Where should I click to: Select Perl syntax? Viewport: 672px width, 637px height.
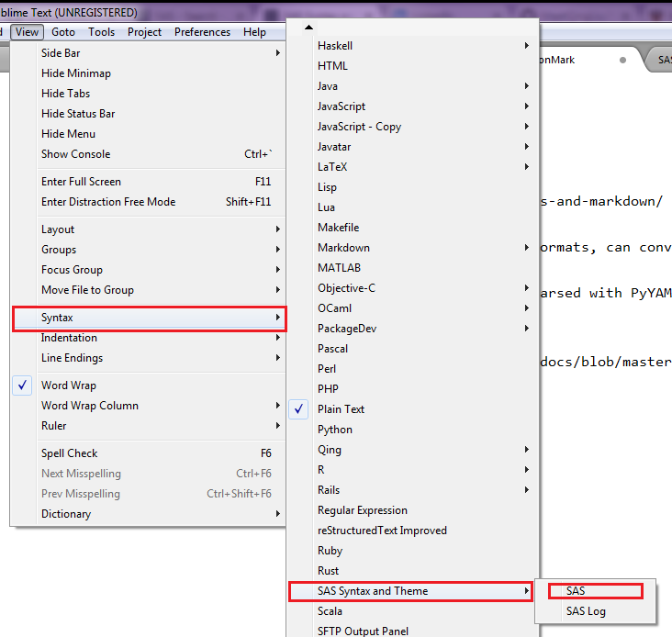(412, 369)
